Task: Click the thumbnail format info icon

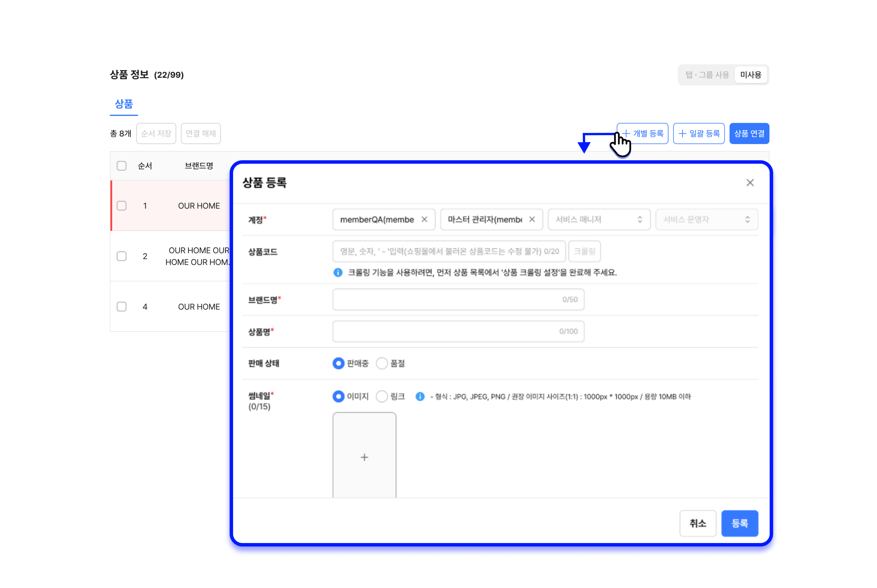Action: [420, 396]
